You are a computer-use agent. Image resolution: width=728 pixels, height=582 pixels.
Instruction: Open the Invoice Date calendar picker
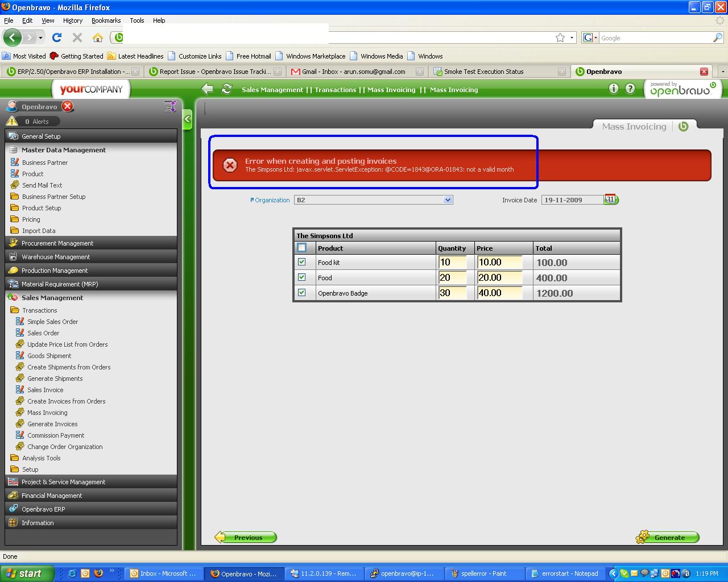(611, 199)
